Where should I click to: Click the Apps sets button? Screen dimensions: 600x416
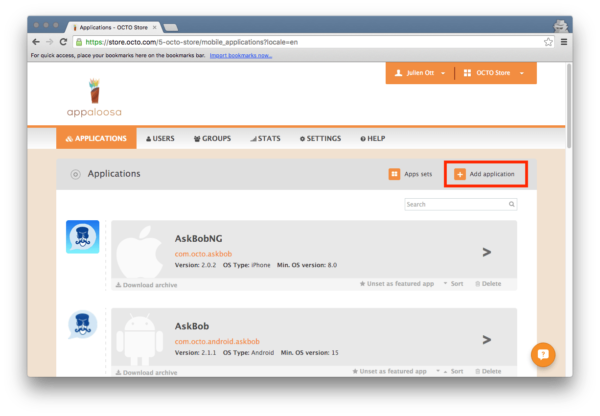(x=410, y=174)
